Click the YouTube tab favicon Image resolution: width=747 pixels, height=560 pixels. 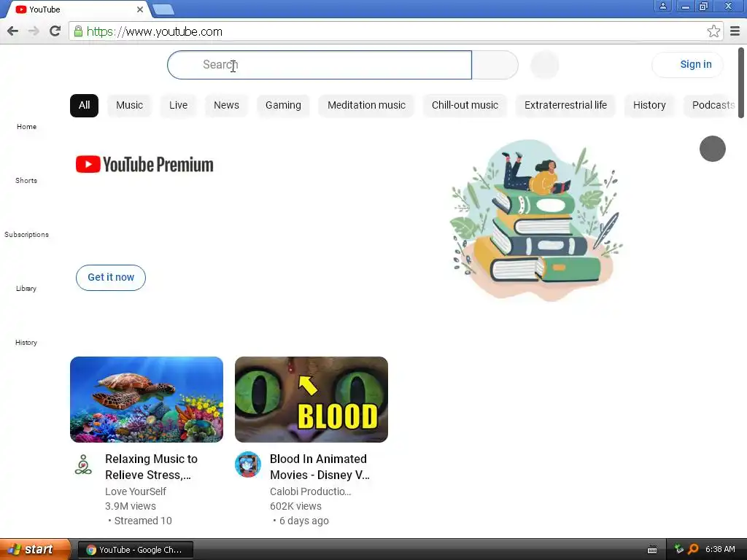click(x=21, y=9)
